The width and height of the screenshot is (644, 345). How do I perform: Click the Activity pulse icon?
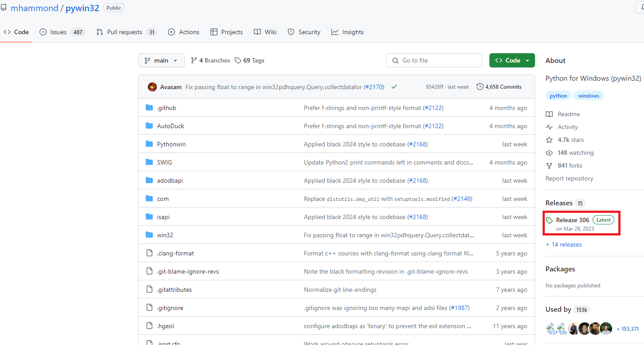pos(549,127)
